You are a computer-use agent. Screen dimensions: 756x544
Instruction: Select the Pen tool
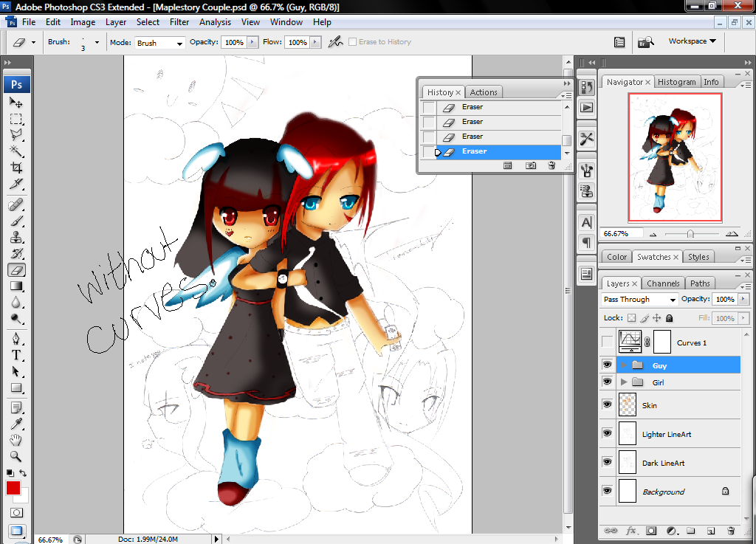pyautogui.click(x=16, y=340)
